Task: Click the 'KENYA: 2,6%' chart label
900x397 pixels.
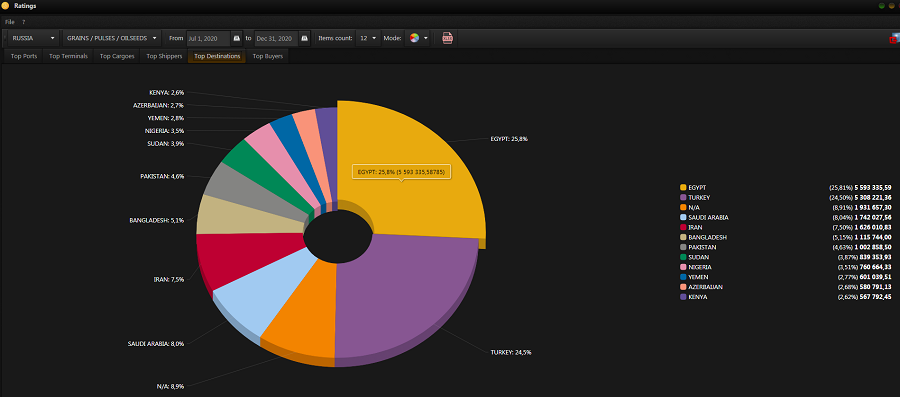Action: click(x=166, y=92)
